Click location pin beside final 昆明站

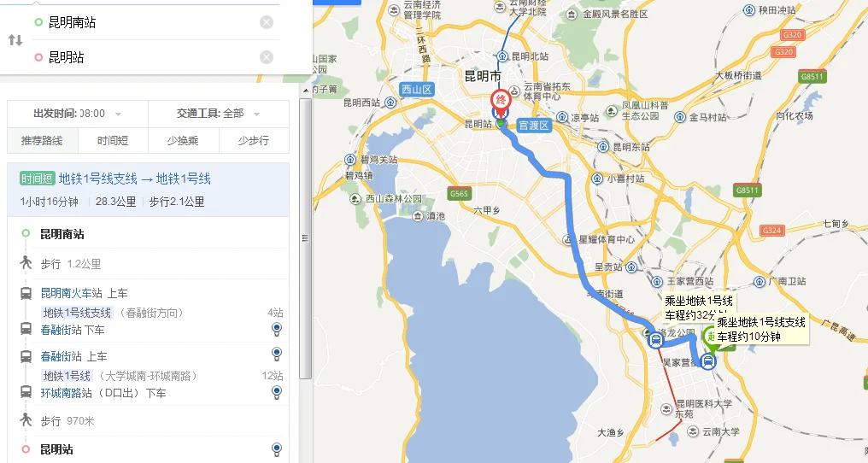[x=277, y=449]
